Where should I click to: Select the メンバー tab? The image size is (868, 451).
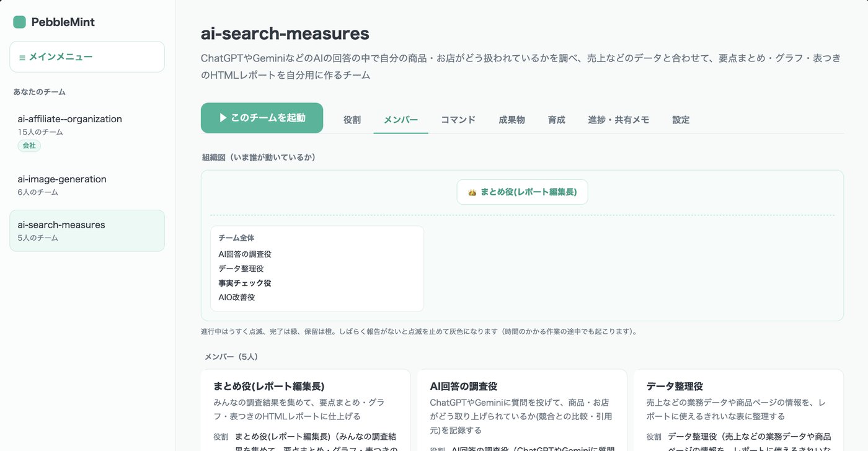pos(401,120)
